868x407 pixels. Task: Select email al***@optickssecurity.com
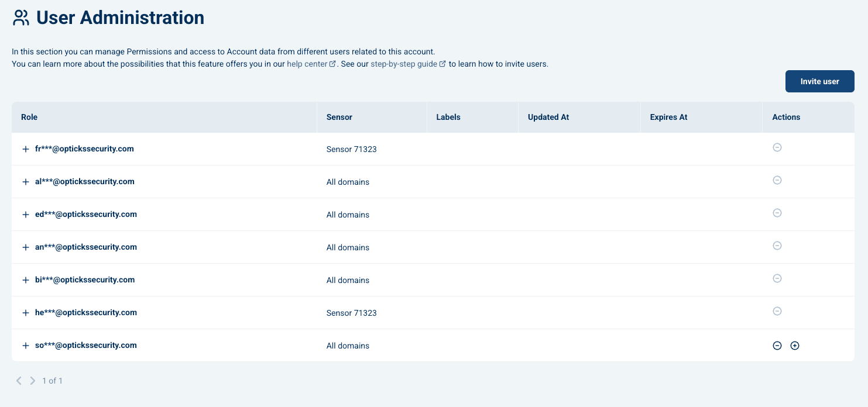[85, 181]
